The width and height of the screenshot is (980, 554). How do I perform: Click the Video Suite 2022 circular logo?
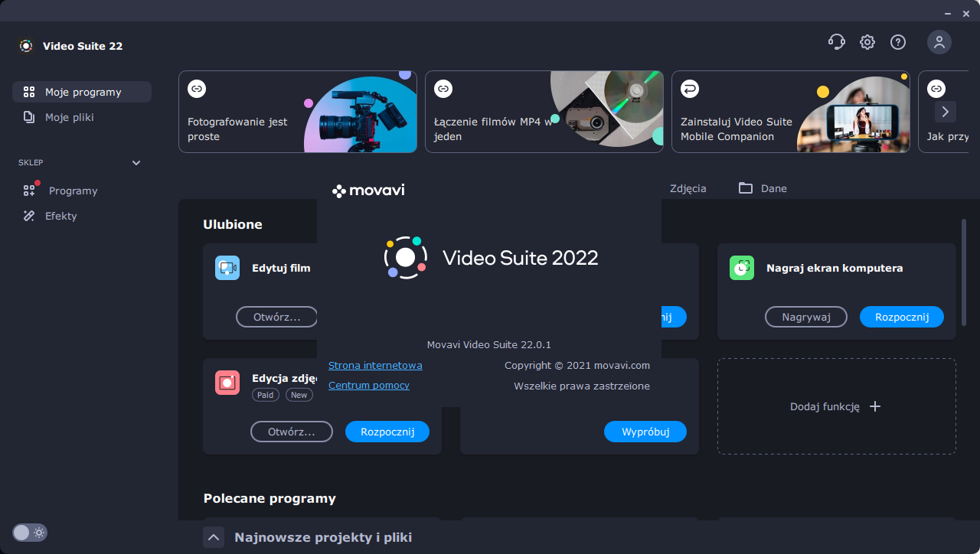406,257
